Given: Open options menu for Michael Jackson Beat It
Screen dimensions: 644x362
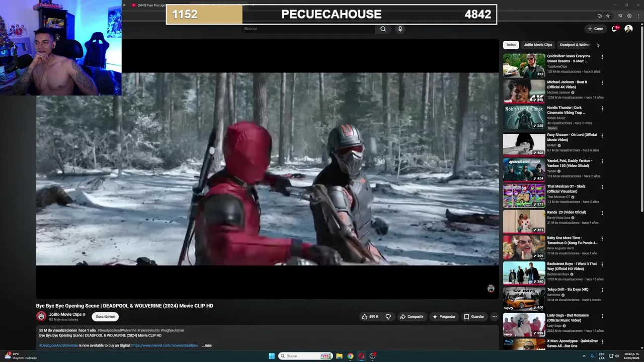Looking at the screenshot, I should coord(602,82).
